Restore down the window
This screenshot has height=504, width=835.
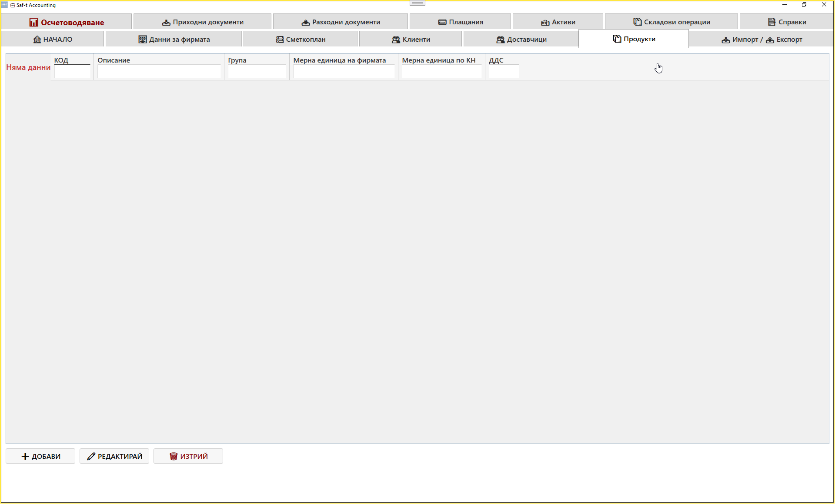point(804,5)
